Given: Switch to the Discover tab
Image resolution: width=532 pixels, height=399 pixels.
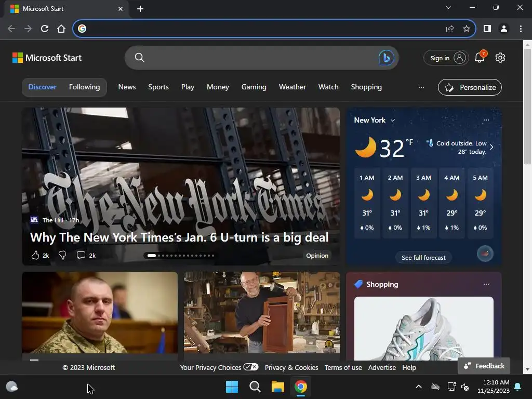Looking at the screenshot, I should pos(43,87).
